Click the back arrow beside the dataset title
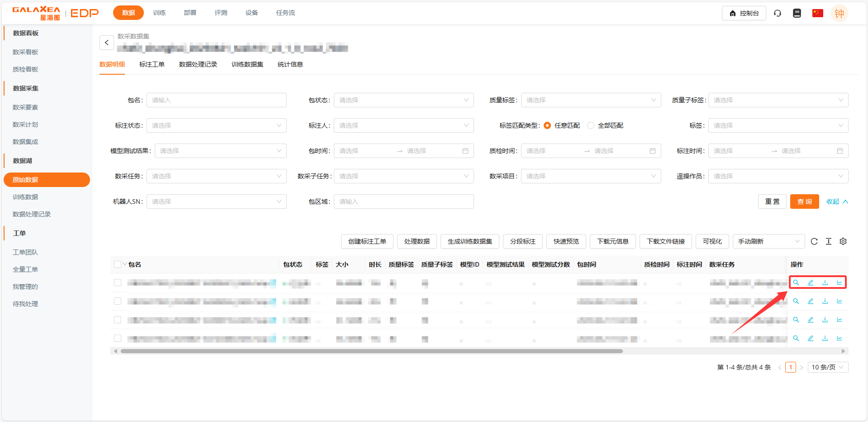Screen dimensions: 868x422 coord(107,43)
